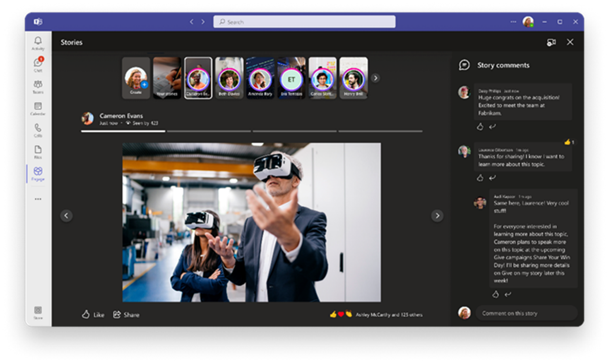Advance to the next story
Viewport: 609px width, 364px height.
437,215
